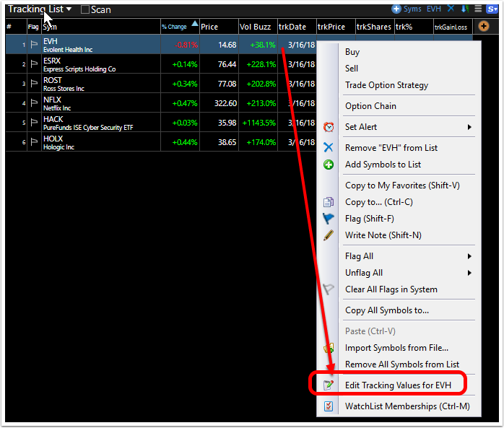Choose Edit Tracking Values for EVH
The width and height of the screenshot is (504, 428).
[398, 385]
